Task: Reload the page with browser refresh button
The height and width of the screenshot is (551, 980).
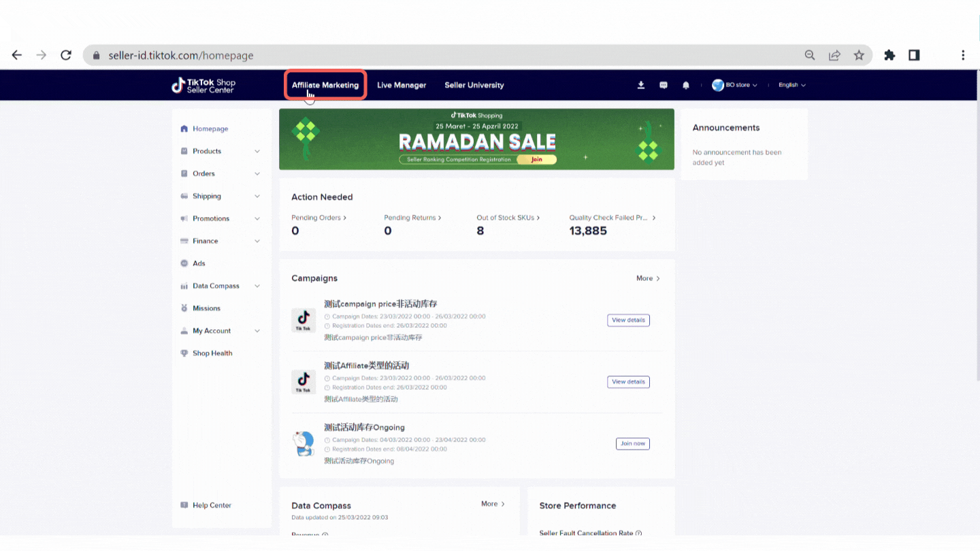Action: pyautogui.click(x=66, y=55)
